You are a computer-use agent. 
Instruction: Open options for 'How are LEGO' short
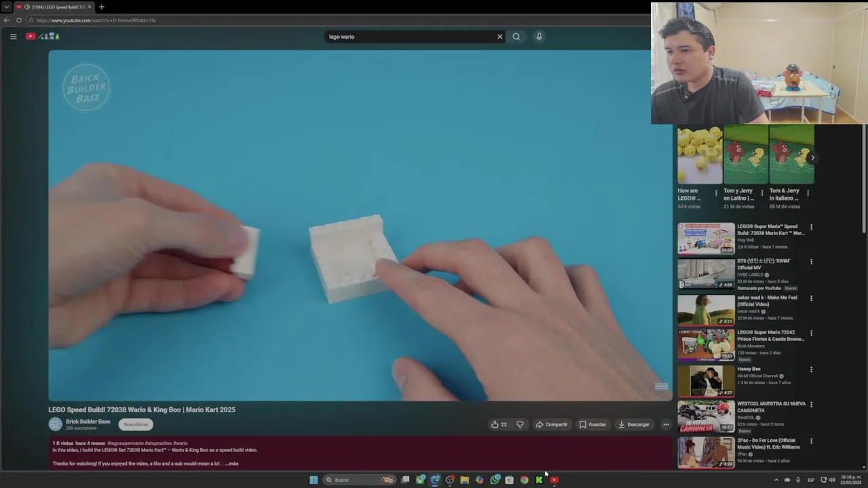click(x=716, y=193)
